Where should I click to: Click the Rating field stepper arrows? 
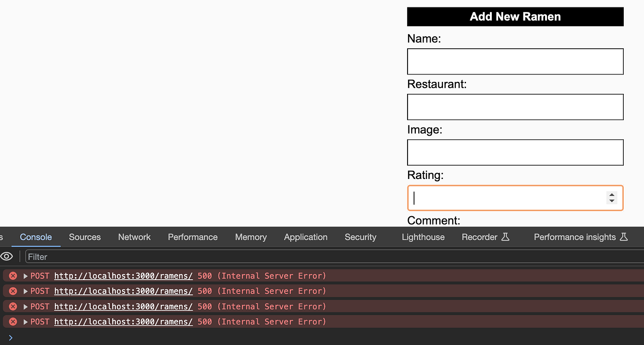coord(612,198)
